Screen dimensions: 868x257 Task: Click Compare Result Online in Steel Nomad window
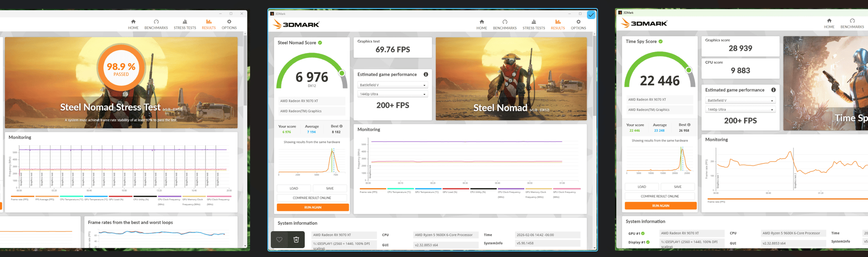tap(312, 198)
